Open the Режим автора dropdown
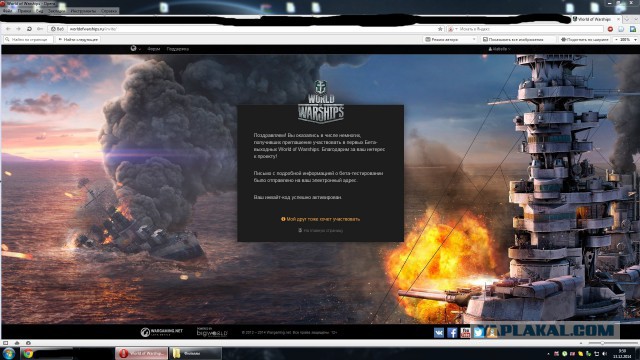 (450, 40)
